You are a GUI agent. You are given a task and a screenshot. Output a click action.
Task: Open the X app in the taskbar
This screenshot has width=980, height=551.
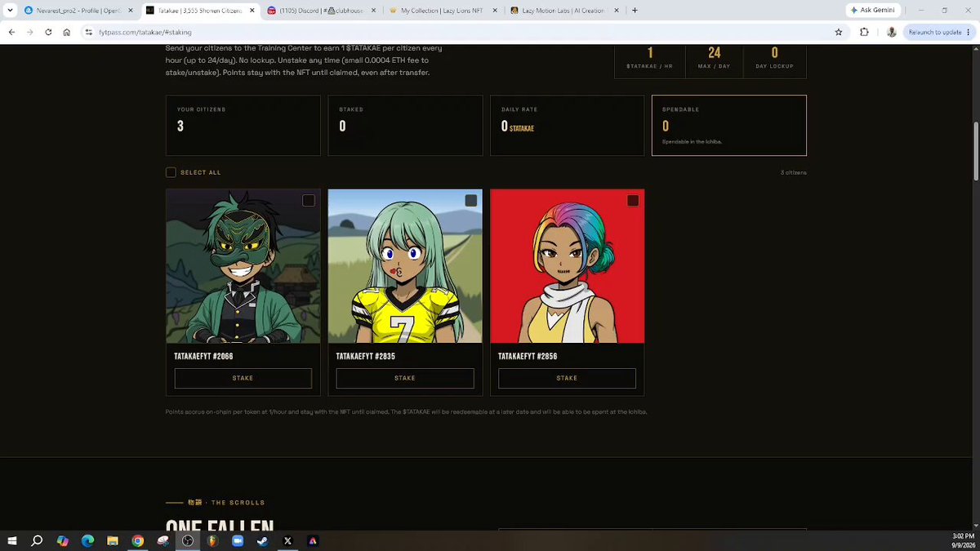(x=287, y=540)
